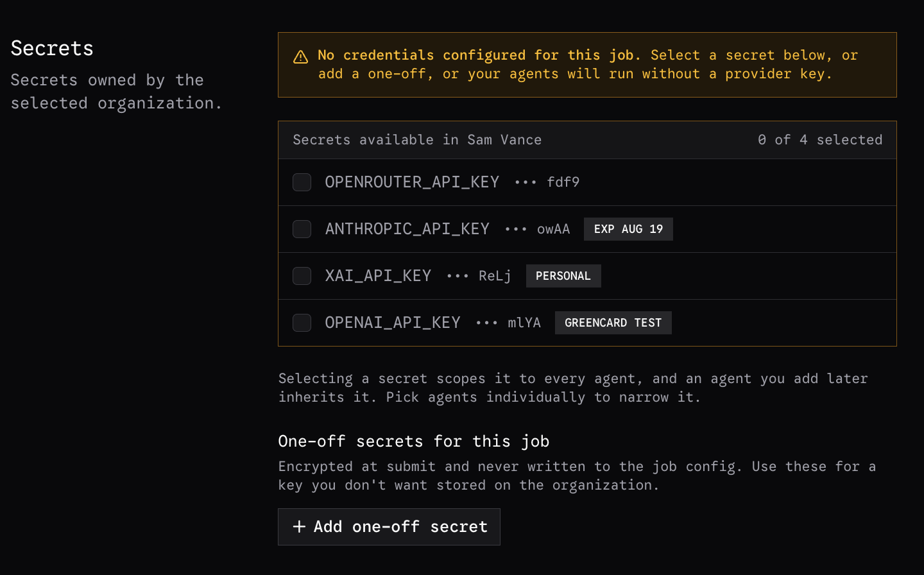The image size is (924, 575).
Task: Click the '0 of 4 selected' counter
Action: (x=820, y=140)
